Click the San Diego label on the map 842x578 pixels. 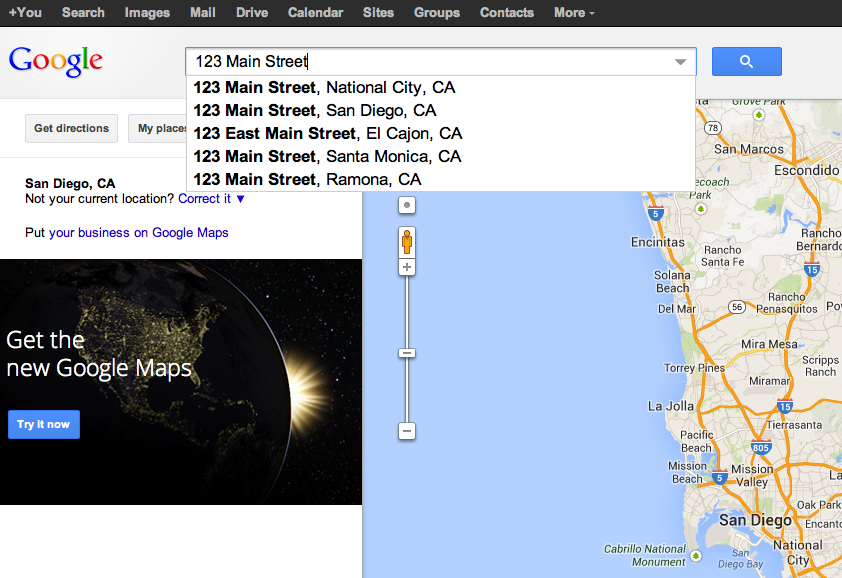(755, 520)
